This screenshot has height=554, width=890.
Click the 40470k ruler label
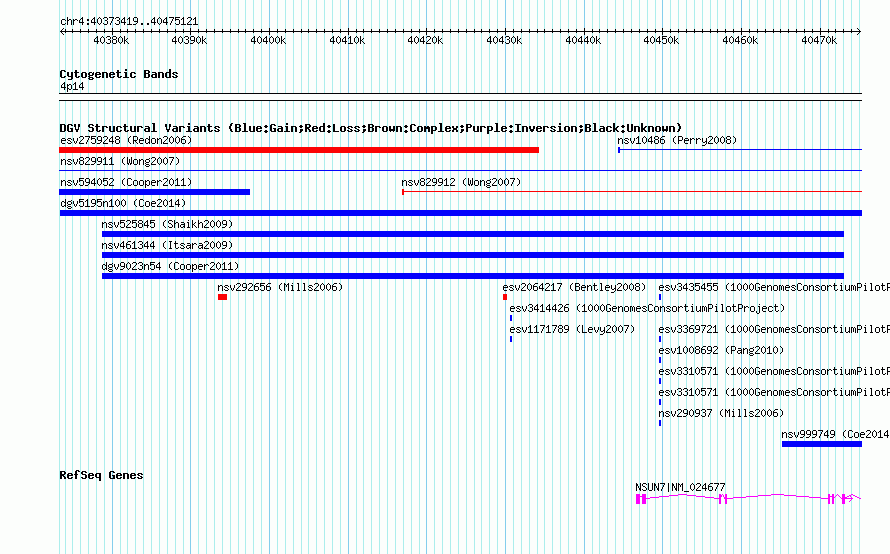[x=819, y=40]
